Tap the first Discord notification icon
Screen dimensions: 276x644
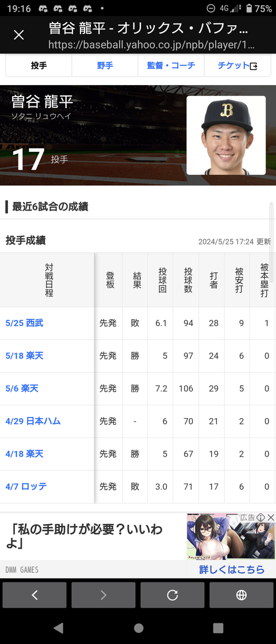(44, 8)
